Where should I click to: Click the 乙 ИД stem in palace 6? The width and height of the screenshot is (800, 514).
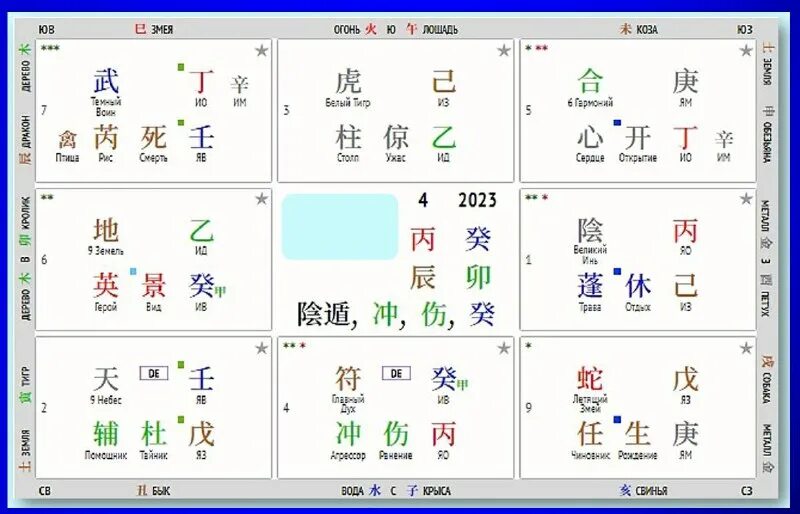point(202,230)
